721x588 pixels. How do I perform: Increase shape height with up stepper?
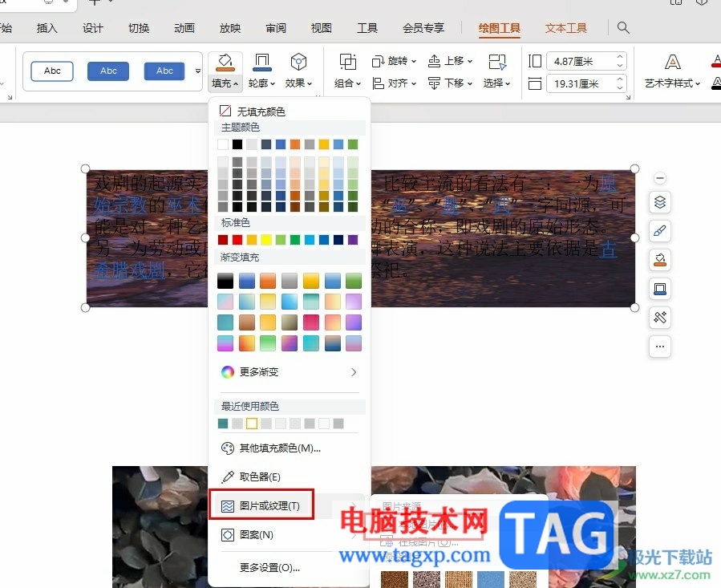click(x=620, y=57)
